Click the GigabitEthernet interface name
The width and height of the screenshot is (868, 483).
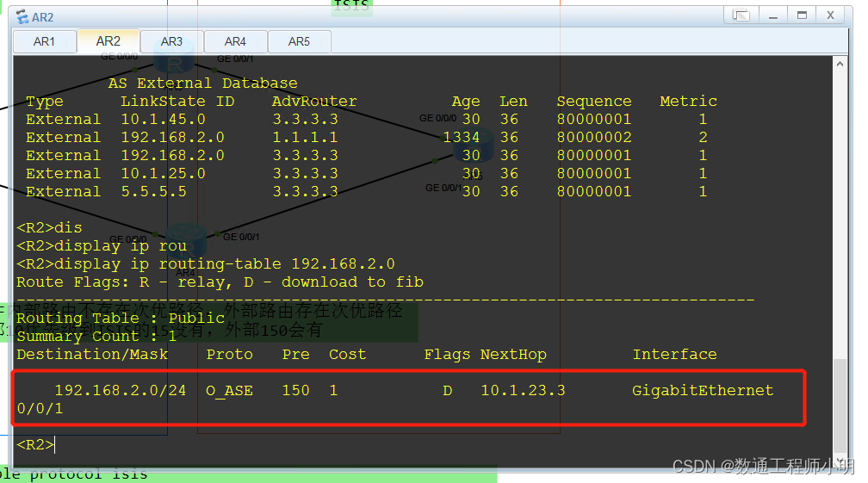(703, 391)
